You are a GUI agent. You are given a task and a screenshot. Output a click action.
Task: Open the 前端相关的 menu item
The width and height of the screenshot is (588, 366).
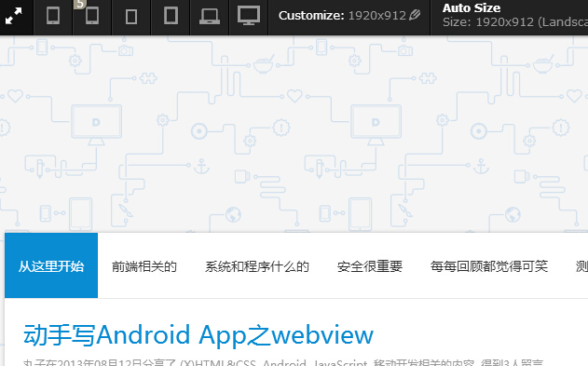pos(144,266)
